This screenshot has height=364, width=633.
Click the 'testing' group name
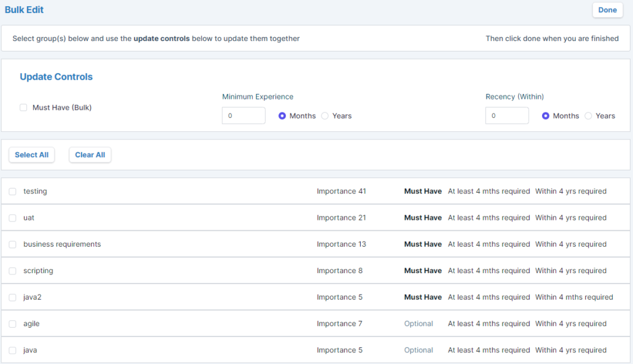tap(35, 192)
